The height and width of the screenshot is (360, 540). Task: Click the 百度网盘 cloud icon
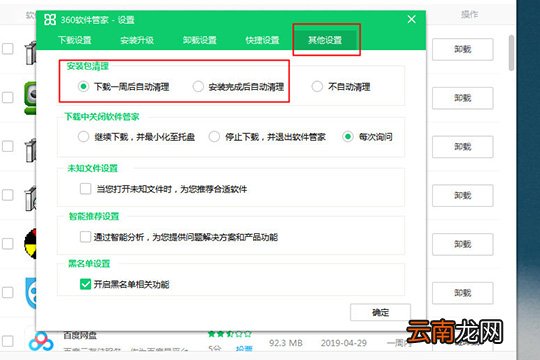click(41, 341)
